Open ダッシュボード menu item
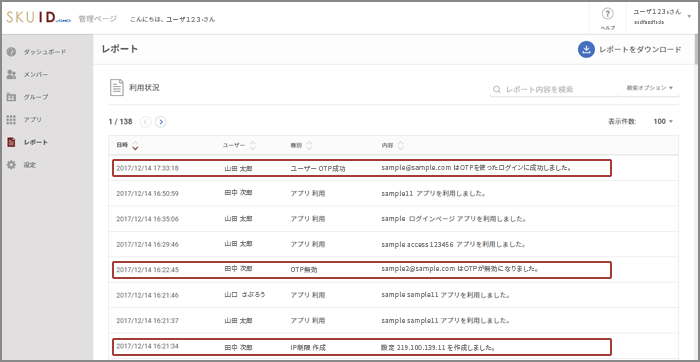The height and width of the screenshot is (362, 700). pos(46,52)
